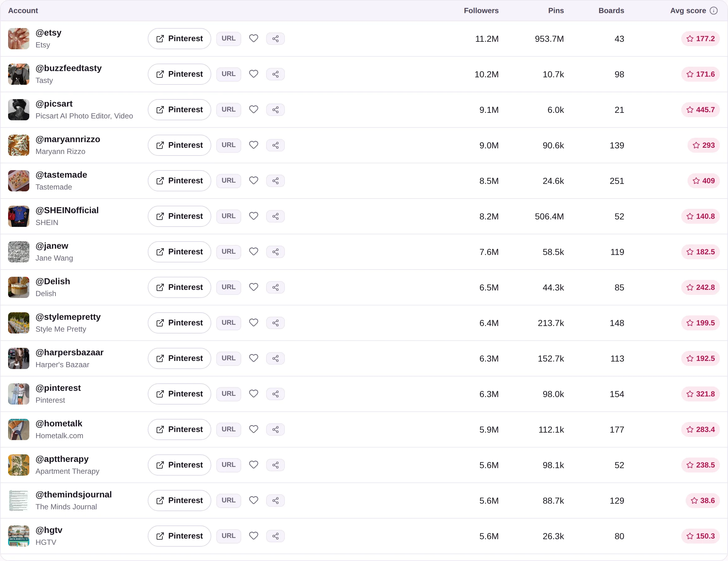This screenshot has width=728, height=561.
Task: Click the heart icon for @tastemade
Action: 254,180
